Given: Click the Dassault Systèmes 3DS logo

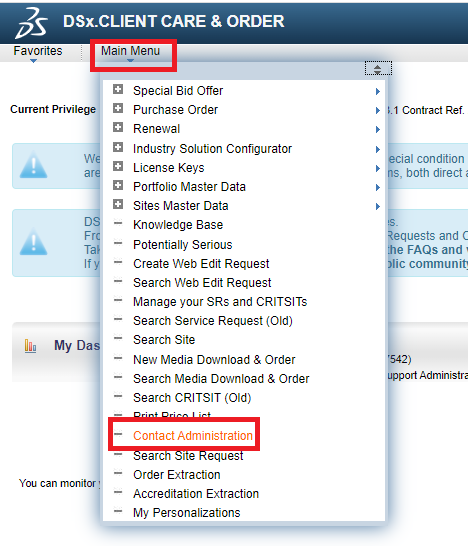Looking at the screenshot, I should coord(31,23).
